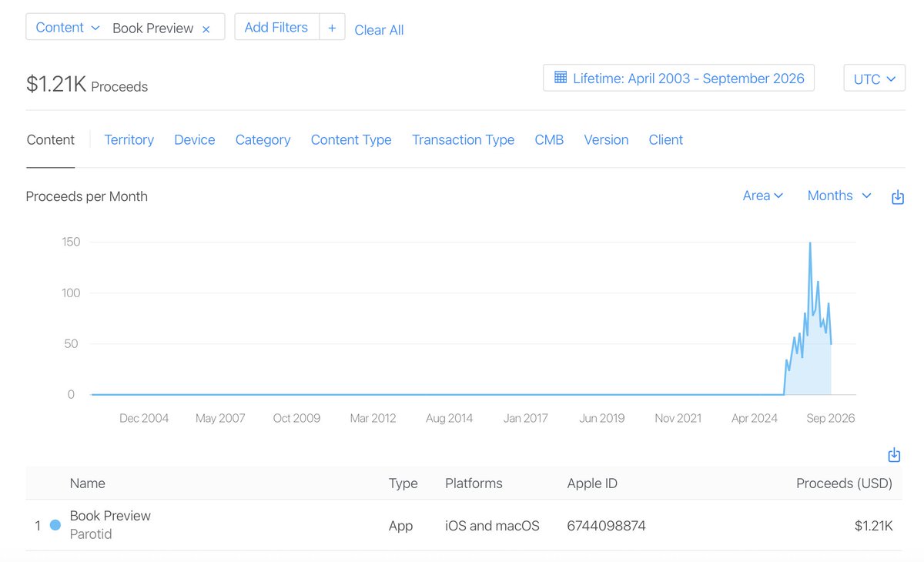This screenshot has width=924, height=562.
Task: Select the Content tab
Action: (51, 140)
